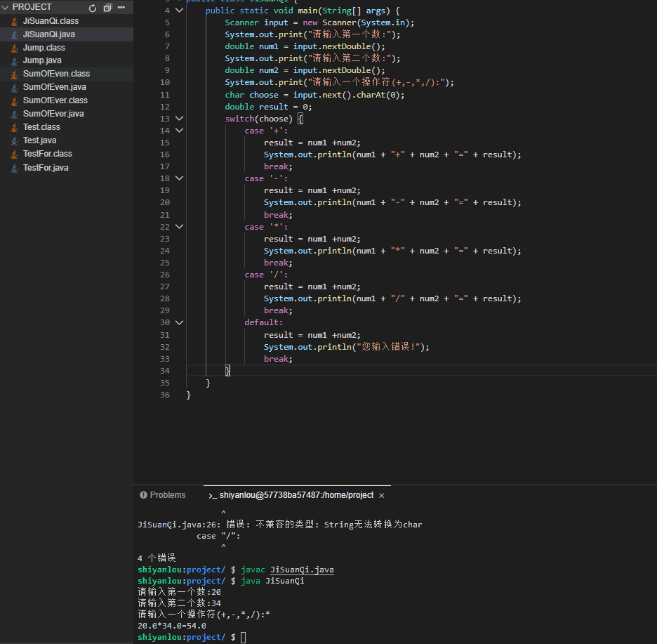The image size is (657, 644).
Task: Click the break statement on line 17
Action: [278, 166]
